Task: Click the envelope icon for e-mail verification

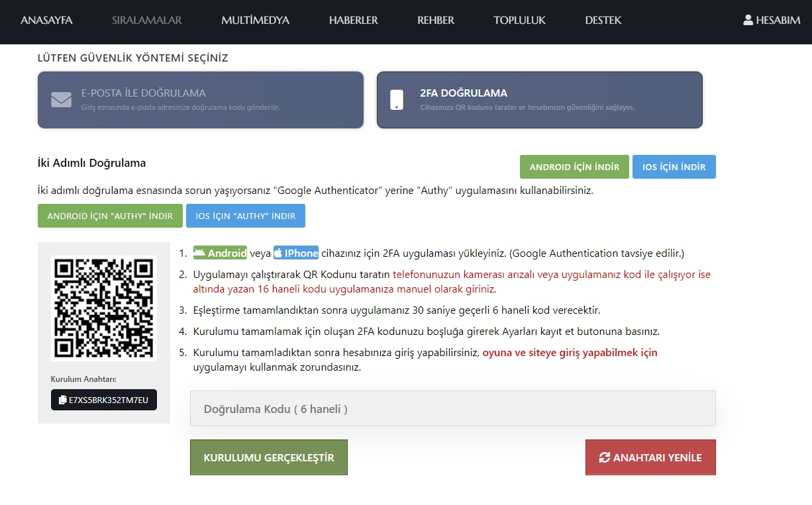Action: (x=61, y=100)
